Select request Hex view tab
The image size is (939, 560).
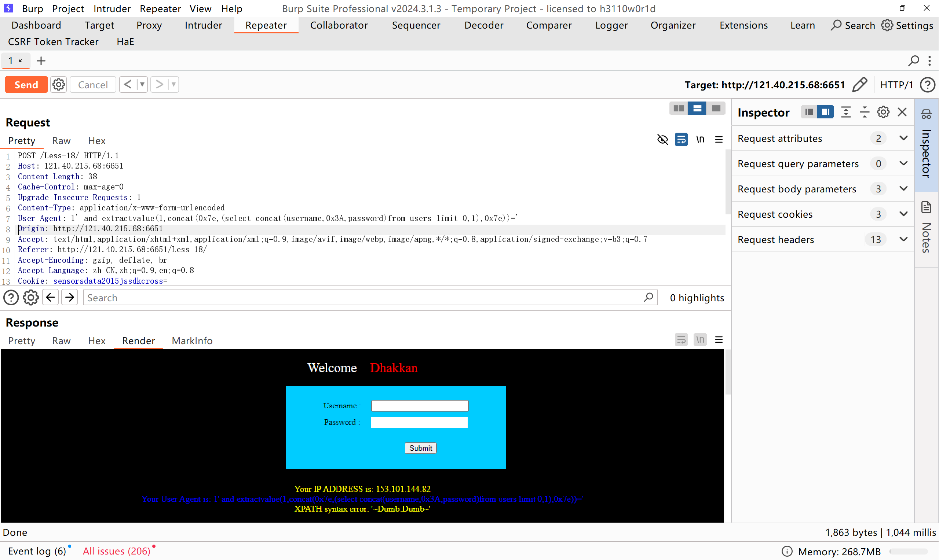pyautogui.click(x=97, y=141)
